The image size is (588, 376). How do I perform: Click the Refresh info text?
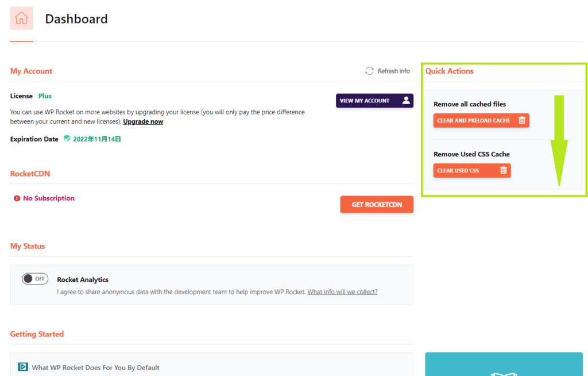click(393, 71)
